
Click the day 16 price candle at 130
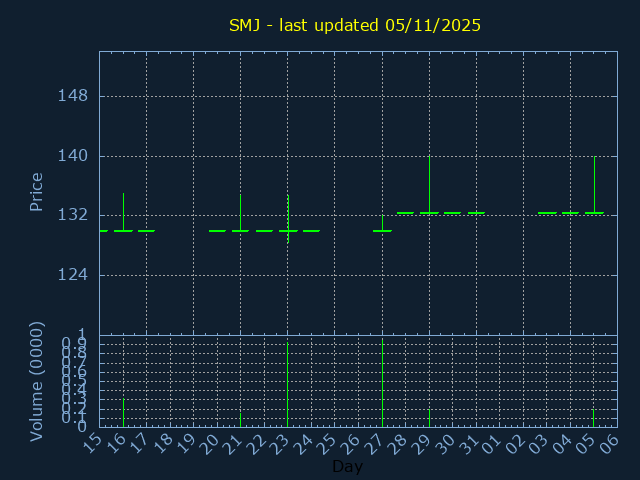(123, 230)
